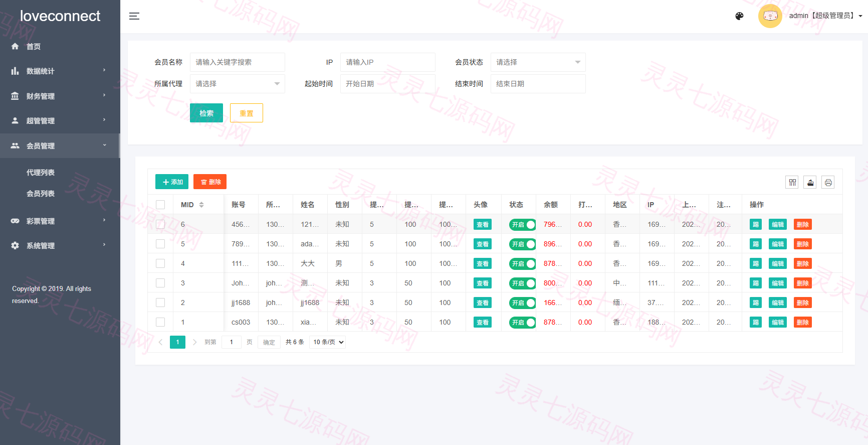Expand the 财务管理 sidebar menu

(x=60, y=96)
